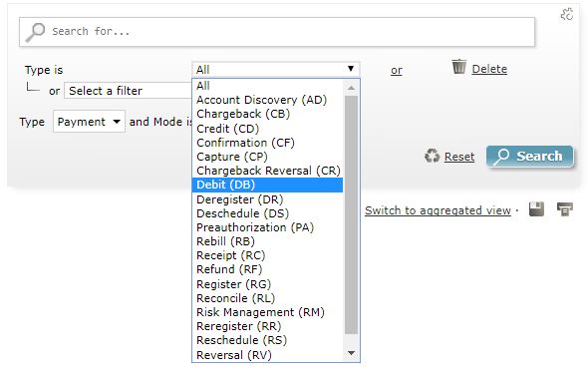This screenshot has height=382, width=588.
Task: Click the recycle Reset icon
Action: pyautogui.click(x=432, y=156)
